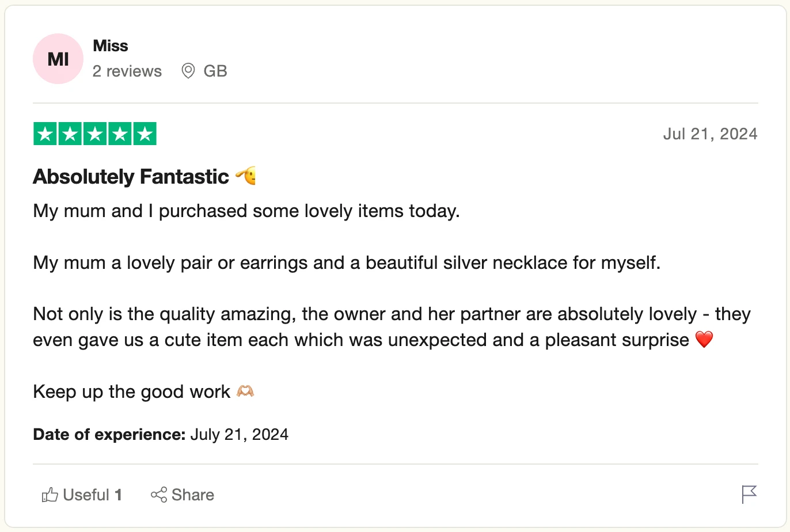The width and height of the screenshot is (790, 532).
Task: Open the reviewer name "Miss"
Action: (111, 46)
